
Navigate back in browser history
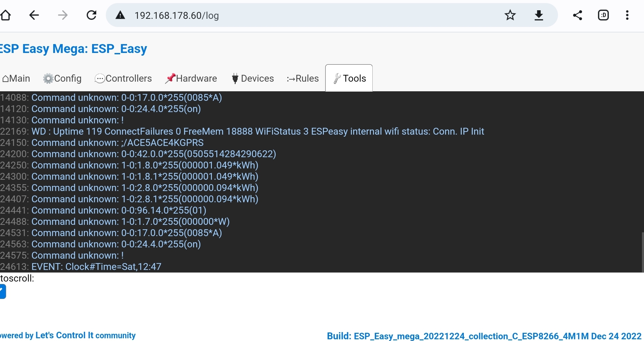coord(34,15)
